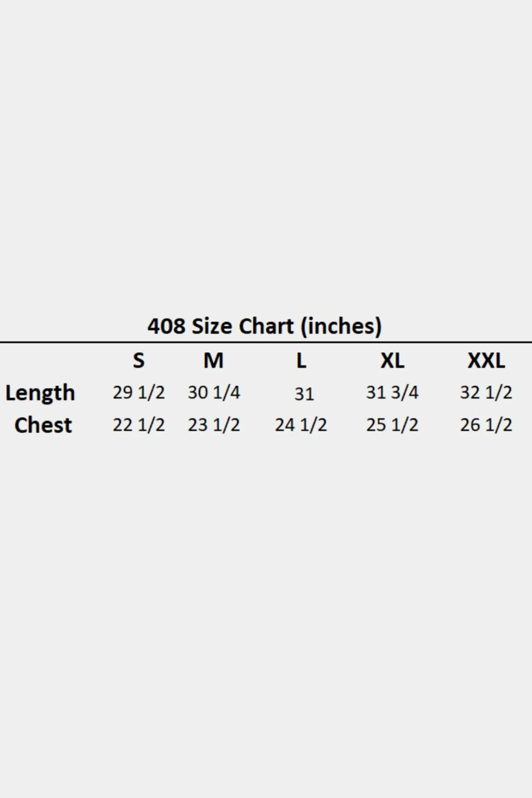Viewport: 532px width, 798px height.
Task: Select the M size column header
Action: 213,360
